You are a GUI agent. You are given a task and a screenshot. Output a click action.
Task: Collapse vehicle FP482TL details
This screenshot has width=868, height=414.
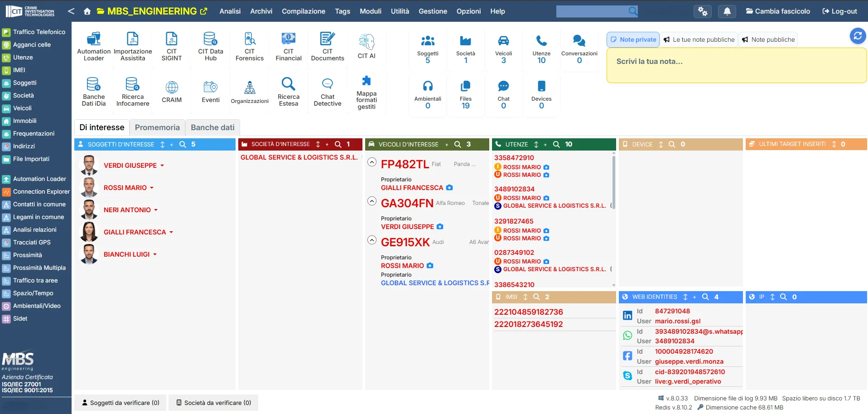pyautogui.click(x=372, y=162)
